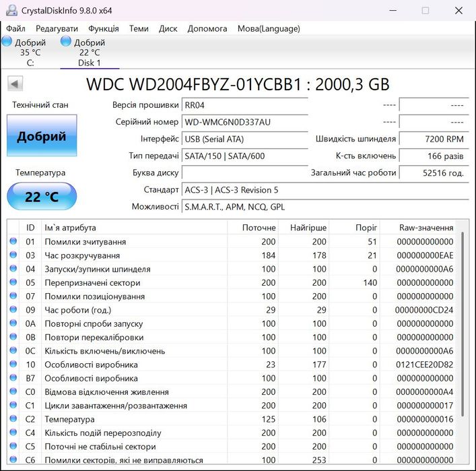Click the Добрий health status button
This screenshot has height=471, width=476.
[x=42, y=135]
